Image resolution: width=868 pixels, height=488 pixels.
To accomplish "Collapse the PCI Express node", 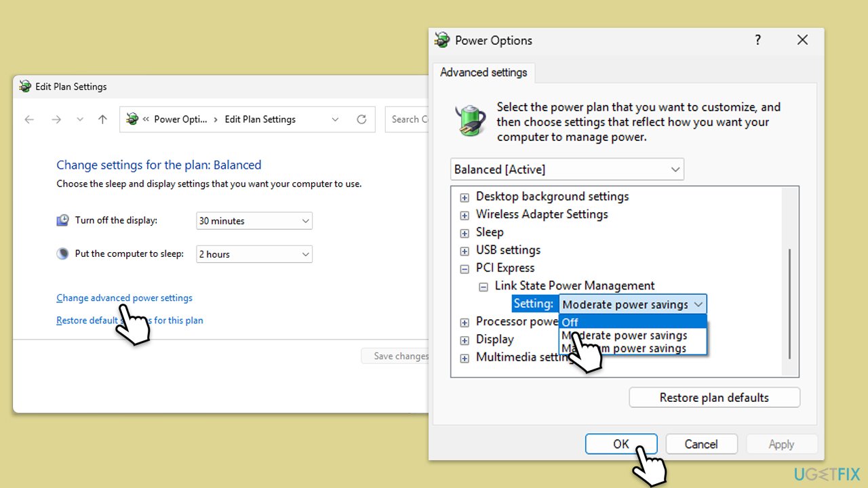I will [465, 269].
